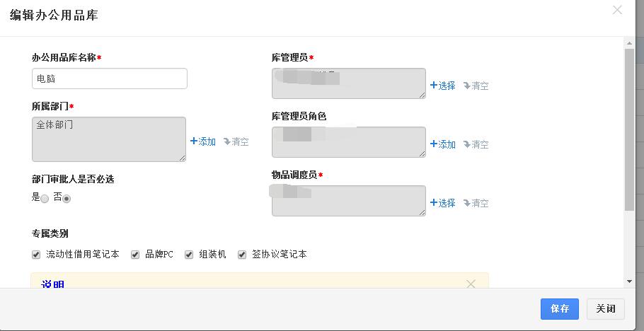Click the 所属部门 text area

tap(109, 139)
